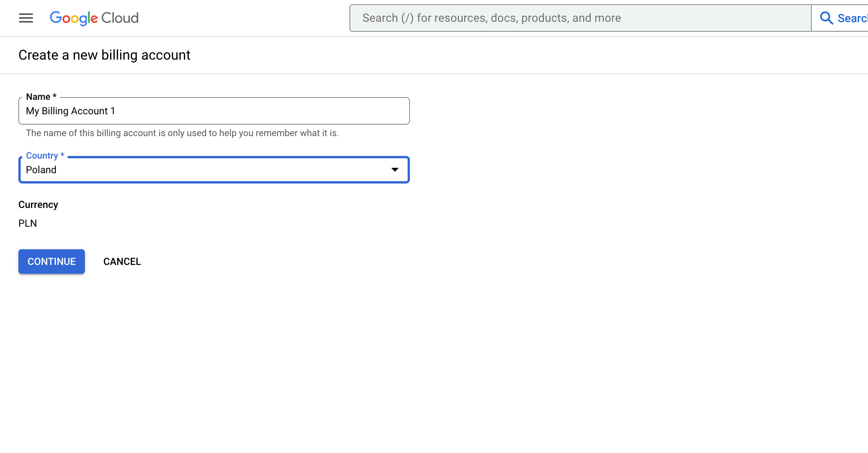Click the billing account name helper text
The height and width of the screenshot is (453, 868).
(182, 133)
